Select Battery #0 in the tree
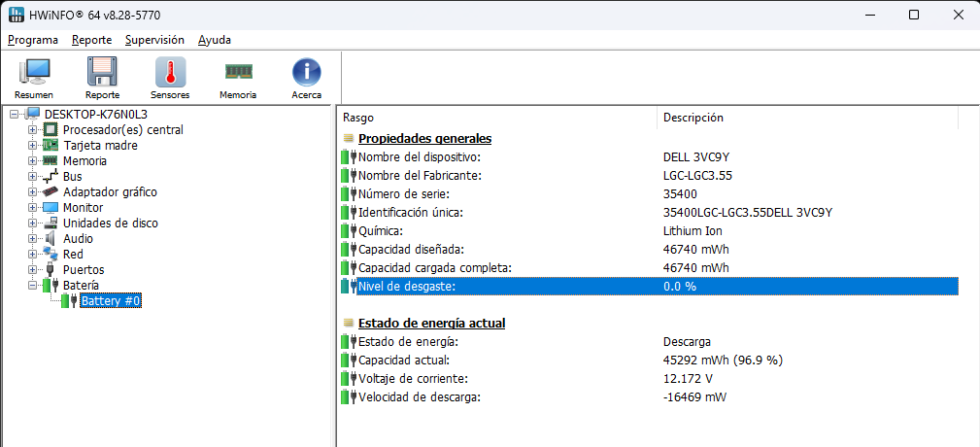This screenshot has width=980, height=447. click(x=111, y=301)
